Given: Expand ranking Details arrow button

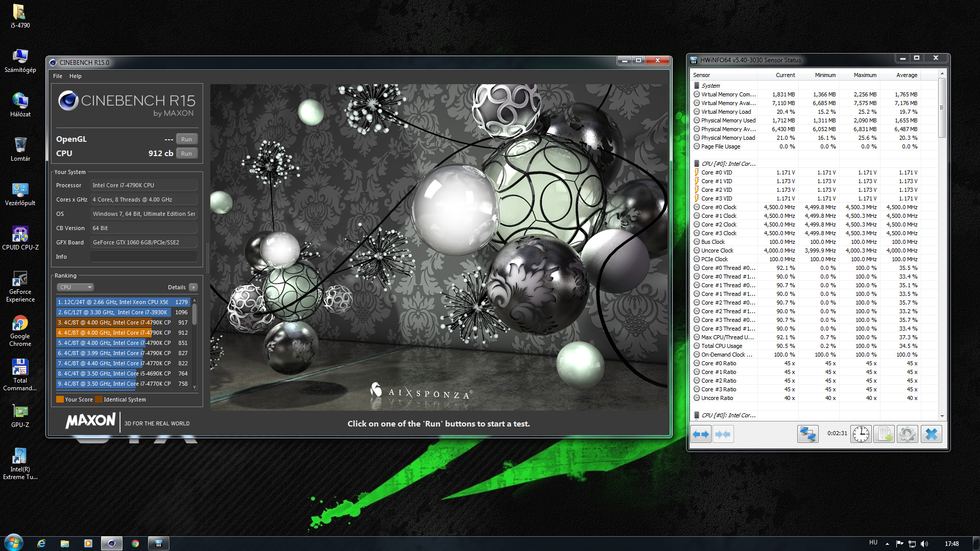Looking at the screenshot, I should pyautogui.click(x=193, y=287).
